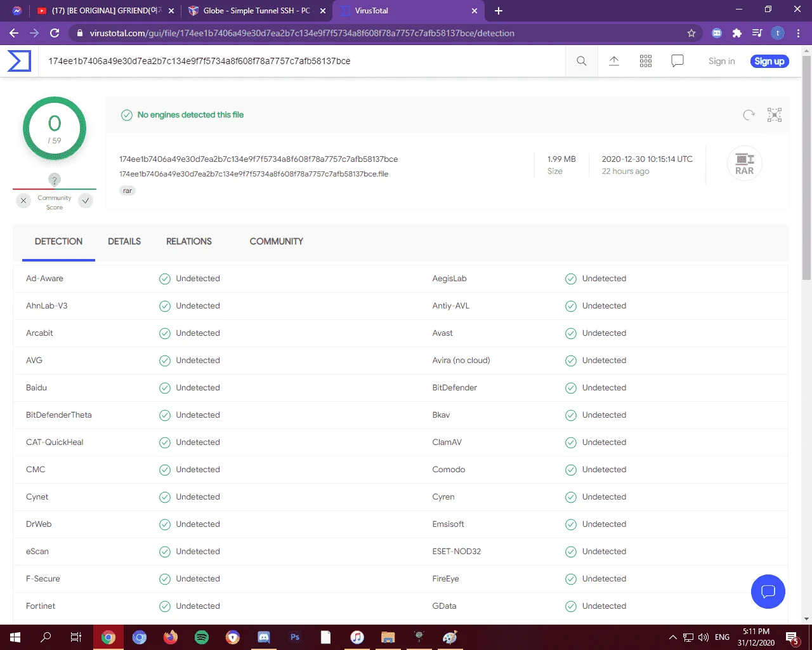Click the '1.99 MB' file size
The image size is (812, 650).
561,159
